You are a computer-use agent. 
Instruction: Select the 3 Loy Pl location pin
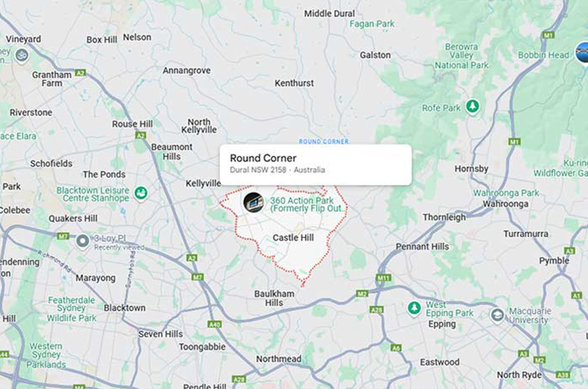[83, 242]
